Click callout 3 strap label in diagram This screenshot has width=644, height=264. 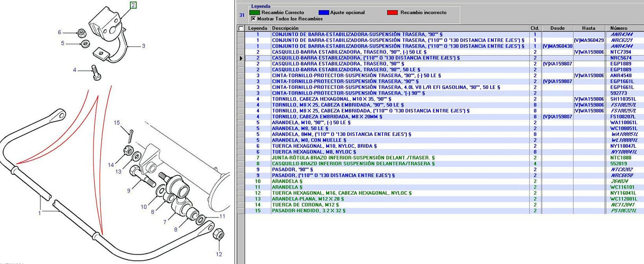click(x=143, y=47)
